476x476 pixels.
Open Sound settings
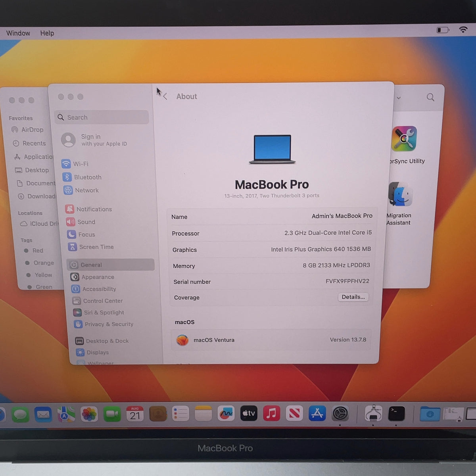coord(81,222)
